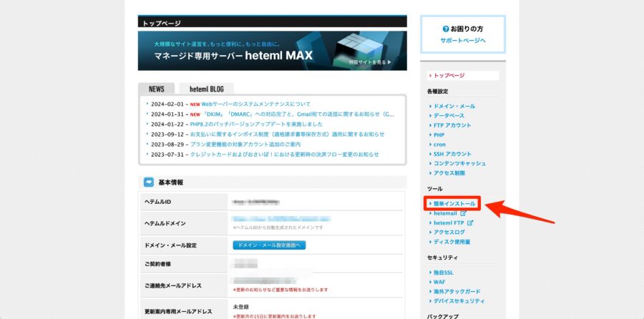Click external link icon beside heteml FTP
644x319 pixels.
point(470,222)
